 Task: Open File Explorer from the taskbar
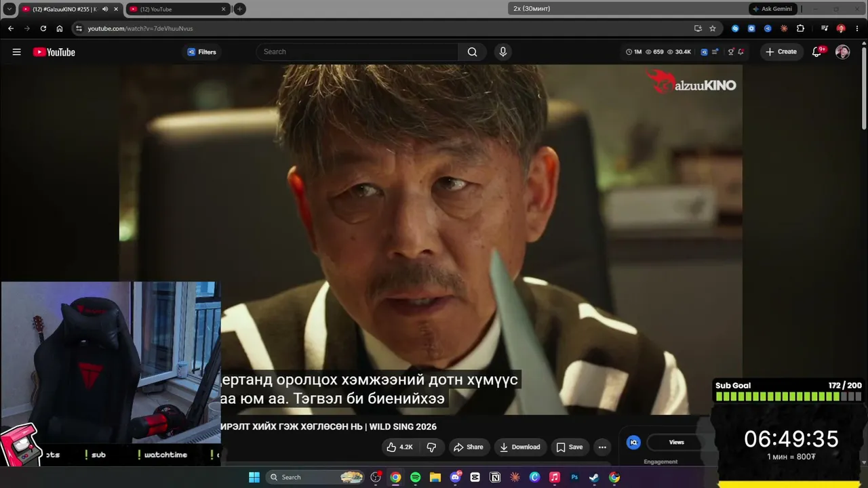pyautogui.click(x=435, y=477)
